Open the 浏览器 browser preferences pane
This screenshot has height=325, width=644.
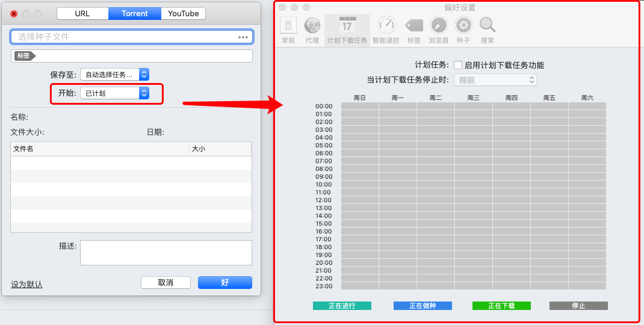click(438, 31)
